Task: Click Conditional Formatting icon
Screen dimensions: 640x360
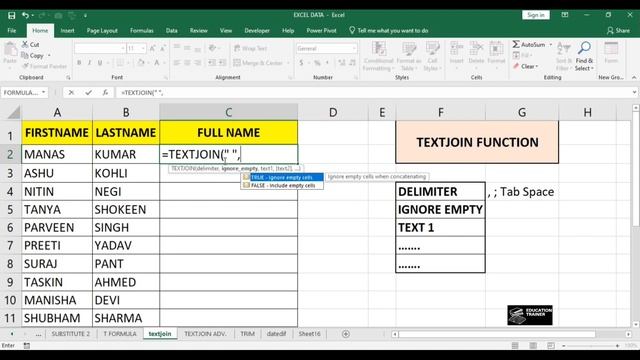Action: point(378,49)
